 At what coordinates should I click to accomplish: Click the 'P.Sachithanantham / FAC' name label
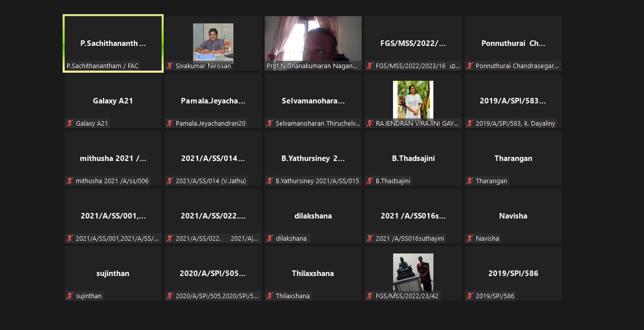click(x=103, y=66)
